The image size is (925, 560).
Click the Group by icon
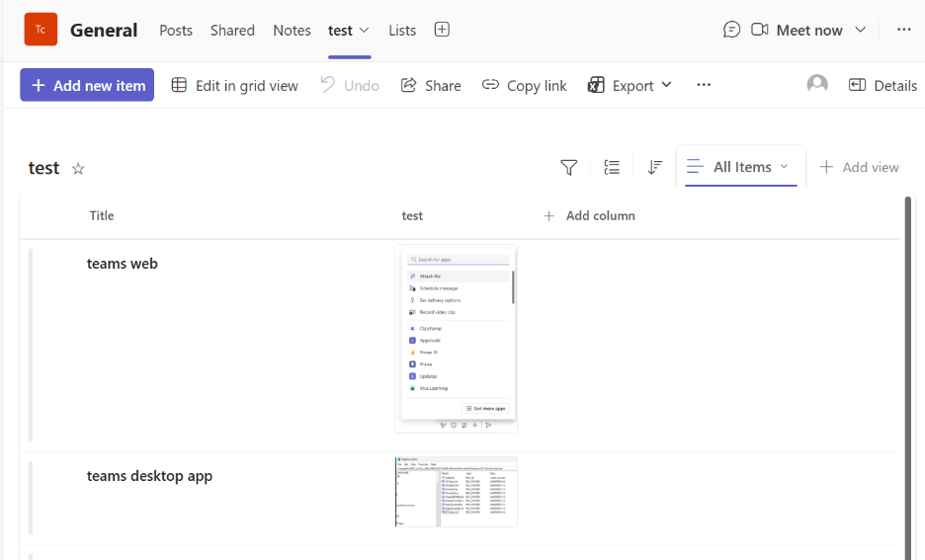612,168
